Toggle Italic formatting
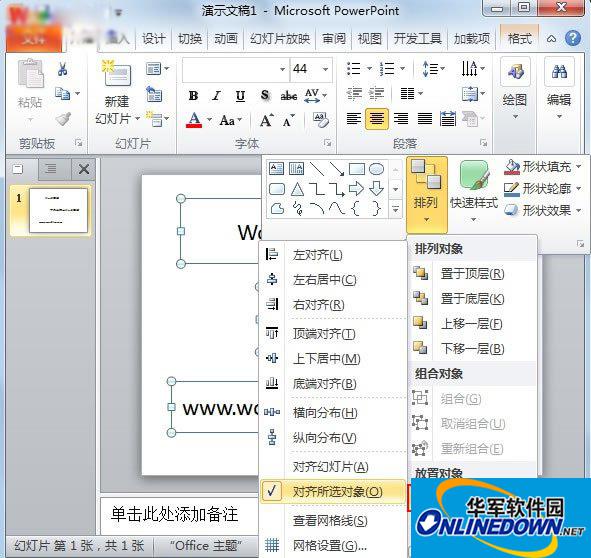Screen dimensions: 591x558 pos(216,96)
